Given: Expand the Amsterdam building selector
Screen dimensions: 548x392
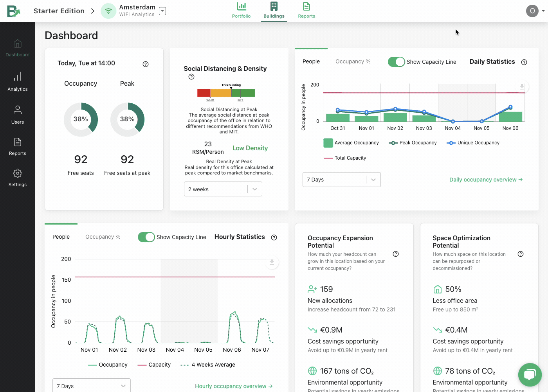Looking at the screenshot, I should pos(162,11).
